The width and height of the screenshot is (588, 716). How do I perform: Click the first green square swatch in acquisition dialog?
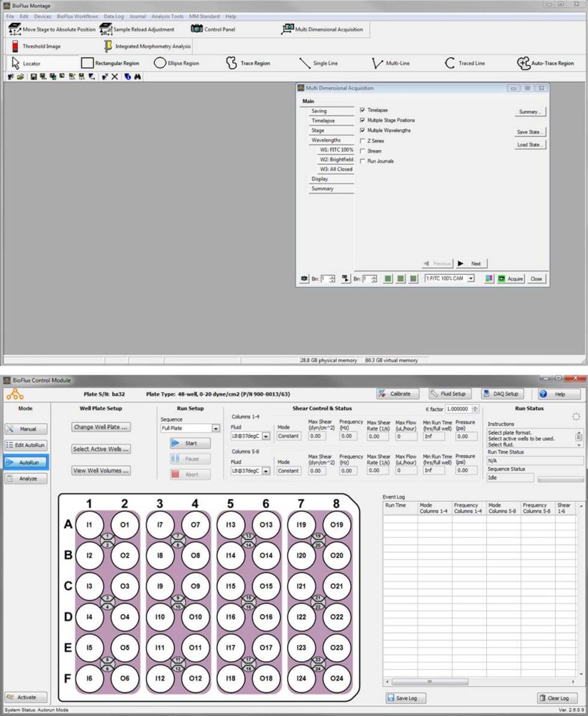[388, 279]
